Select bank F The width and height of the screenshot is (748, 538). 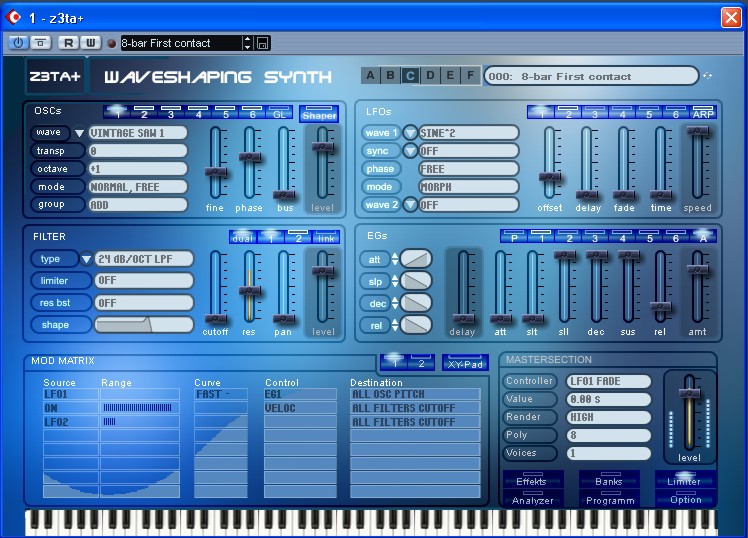coord(470,75)
